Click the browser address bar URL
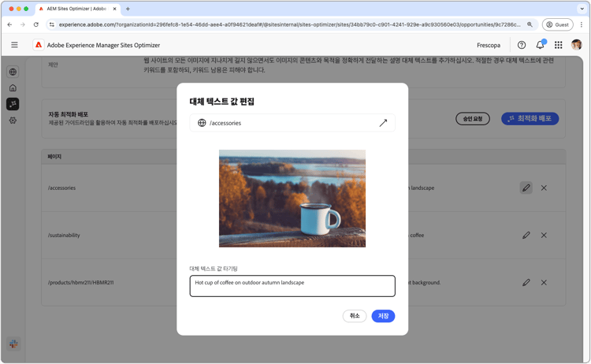 289,24
